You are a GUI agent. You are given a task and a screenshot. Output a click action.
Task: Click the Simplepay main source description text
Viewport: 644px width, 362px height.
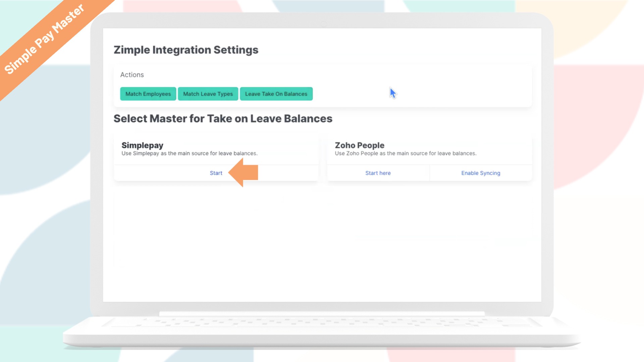(x=189, y=154)
